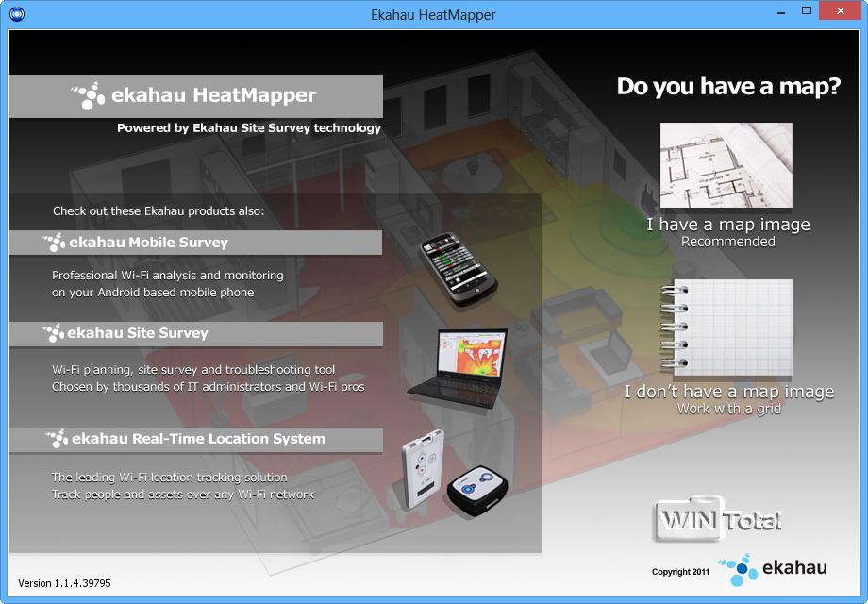Open ekahau Real-Time Location System banner
Viewport: 868px width, 604px height.
coord(196,440)
